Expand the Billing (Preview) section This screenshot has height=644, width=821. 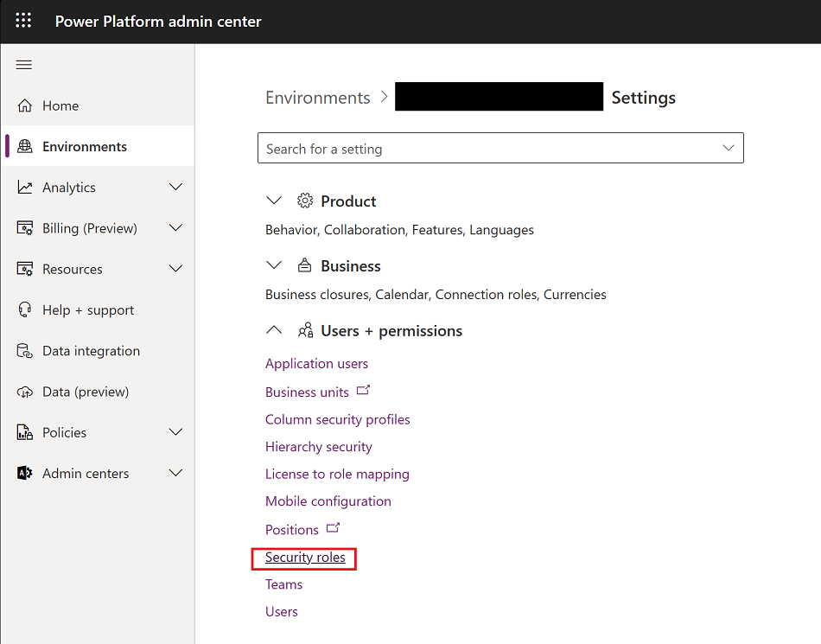175,227
